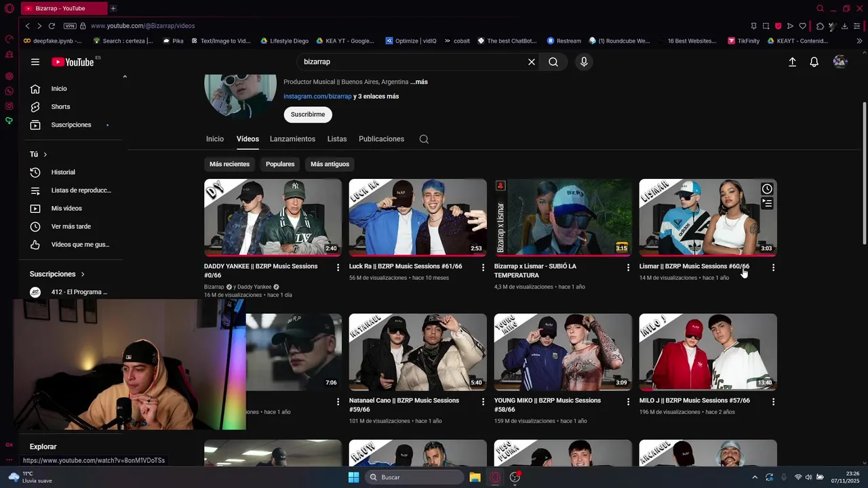This screenshot has width=868, height=488.
Task: Open options menu for DADDY YANKEE video
Action: click(x=338, y=268)
